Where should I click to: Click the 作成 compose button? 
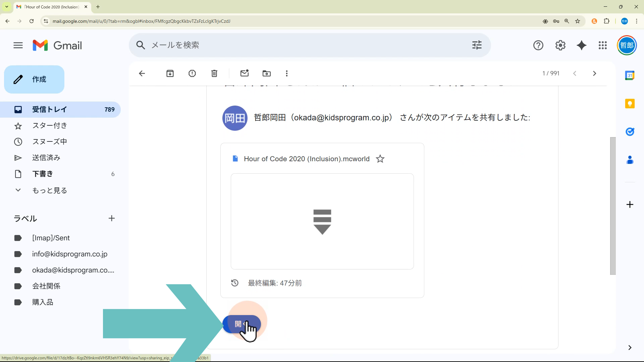coord(34,79)
